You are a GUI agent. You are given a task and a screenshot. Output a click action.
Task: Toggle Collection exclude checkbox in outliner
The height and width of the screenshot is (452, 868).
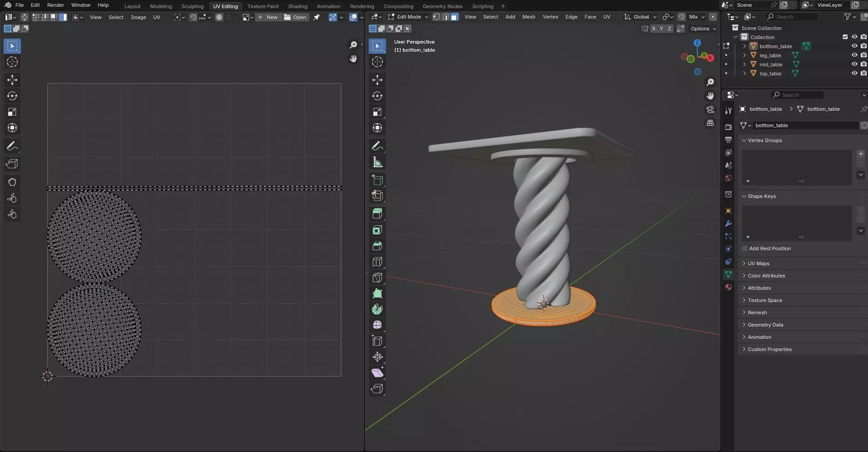pyautogui.click(x=845, y=37)
